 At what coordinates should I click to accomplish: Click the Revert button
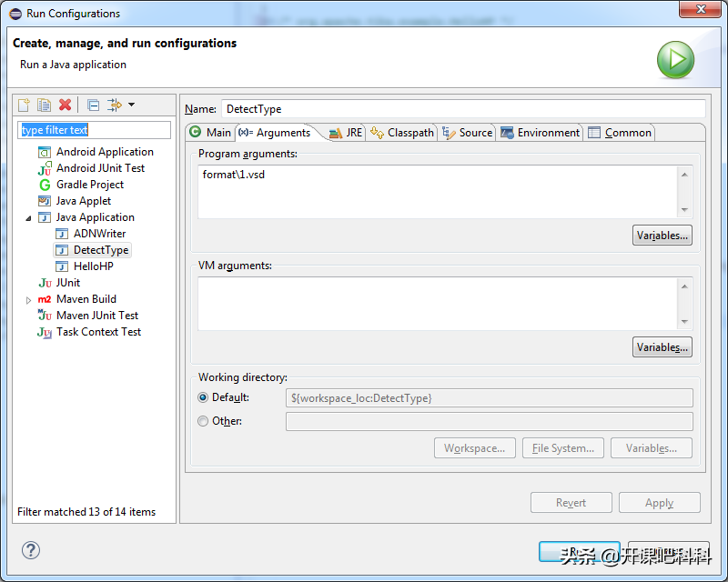[x=571, y=503]
